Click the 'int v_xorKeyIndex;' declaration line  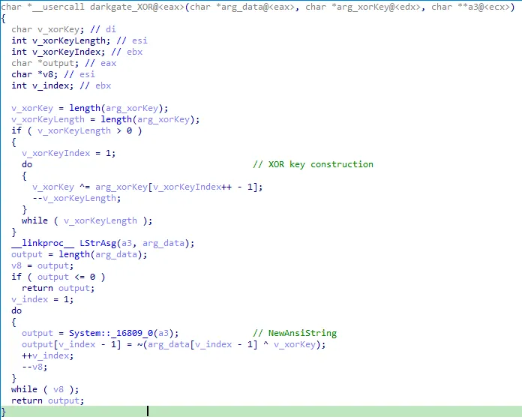click(77, 52)
